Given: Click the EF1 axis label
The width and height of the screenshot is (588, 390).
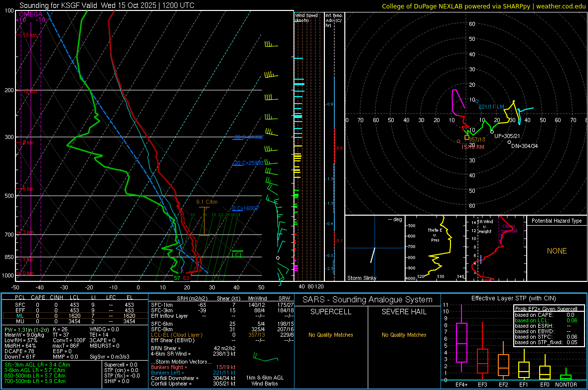Looking at the screenshot, I should 524,385.
